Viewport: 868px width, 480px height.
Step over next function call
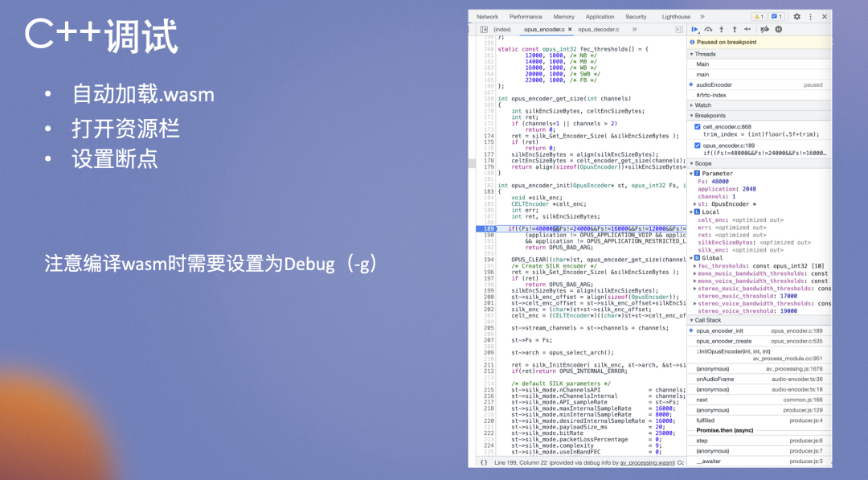point(708,29)
